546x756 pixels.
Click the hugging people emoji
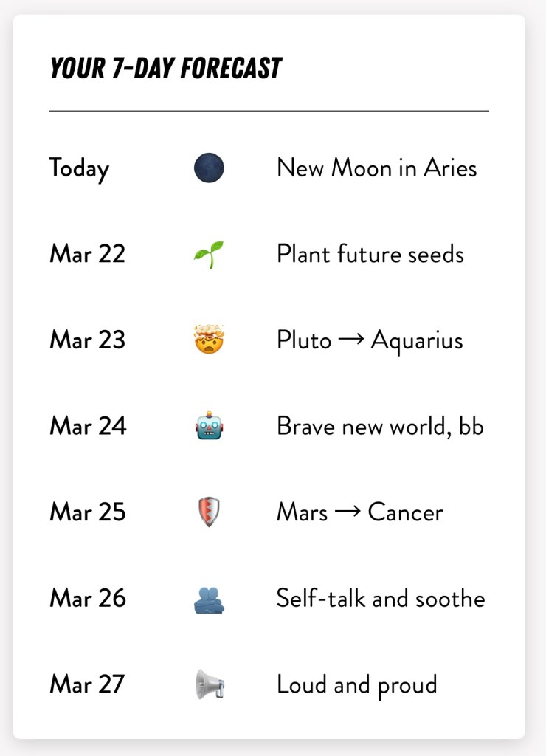(209, 598)
